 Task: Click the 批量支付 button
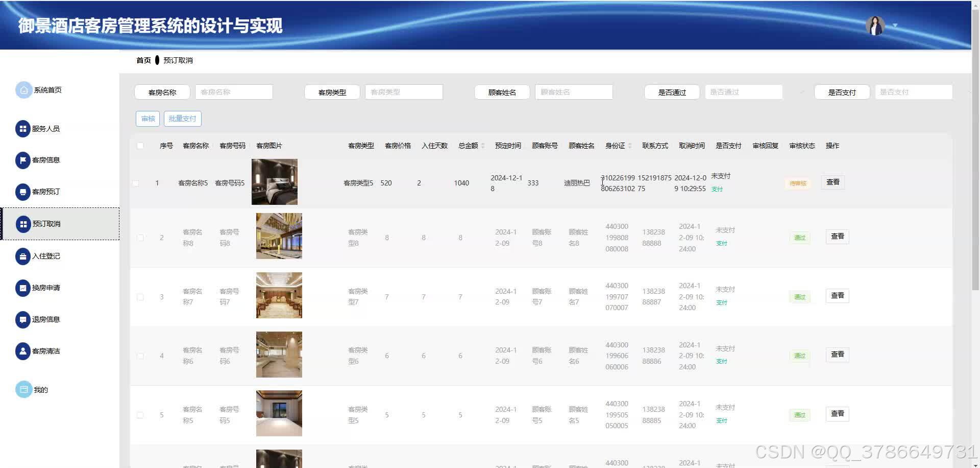coord(182,119)
